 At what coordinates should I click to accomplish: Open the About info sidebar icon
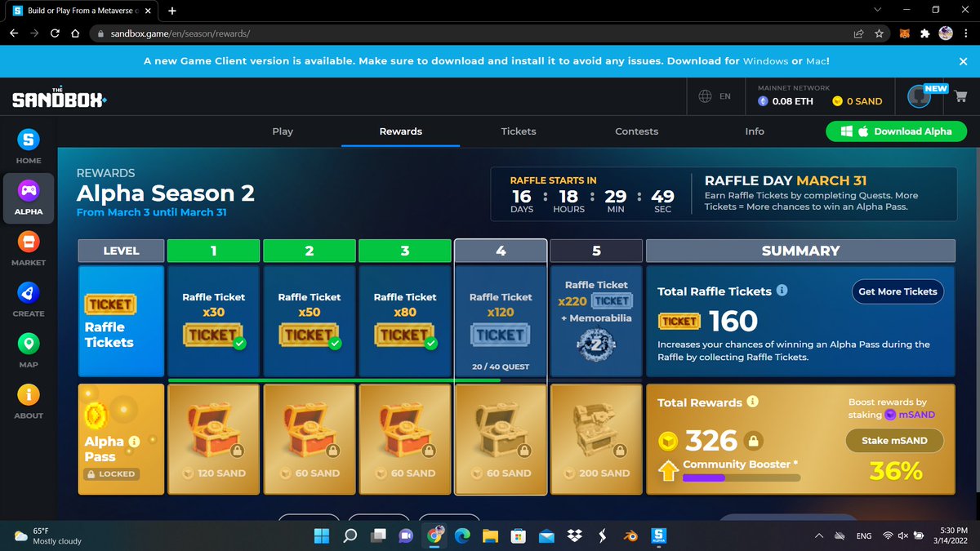[28, 394]
